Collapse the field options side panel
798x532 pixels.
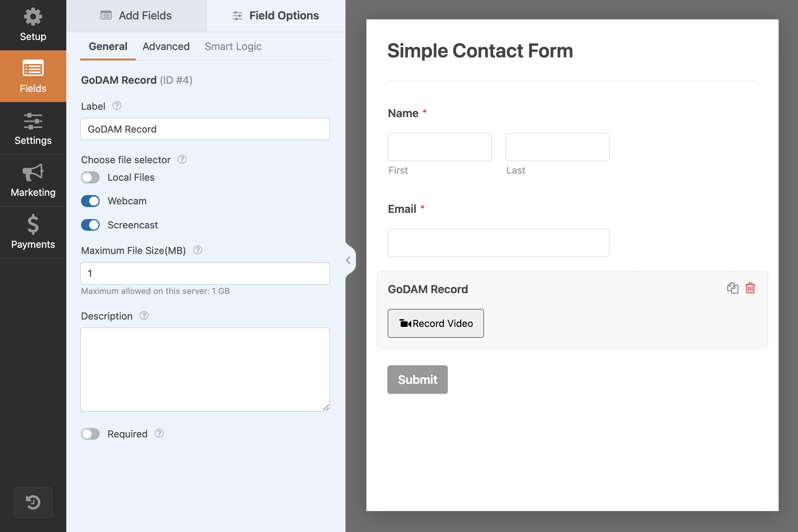(x=348, y=260)
